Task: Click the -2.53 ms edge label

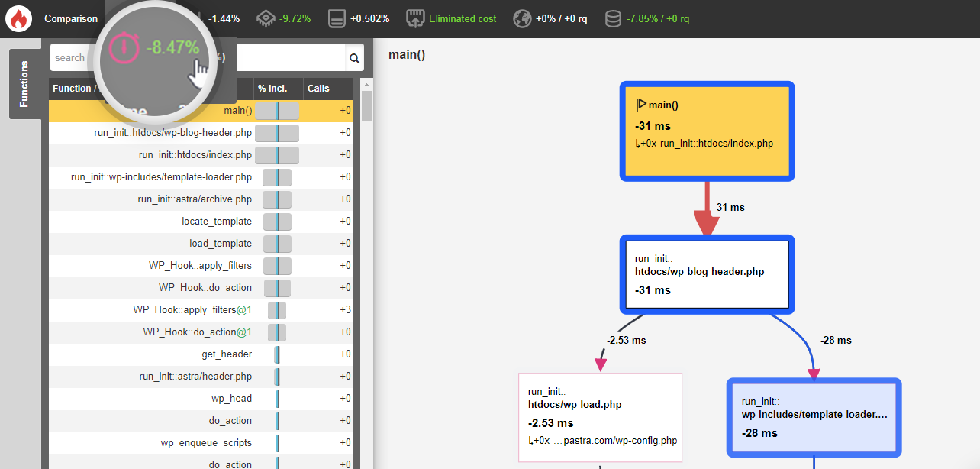Action: click(627, 340)
